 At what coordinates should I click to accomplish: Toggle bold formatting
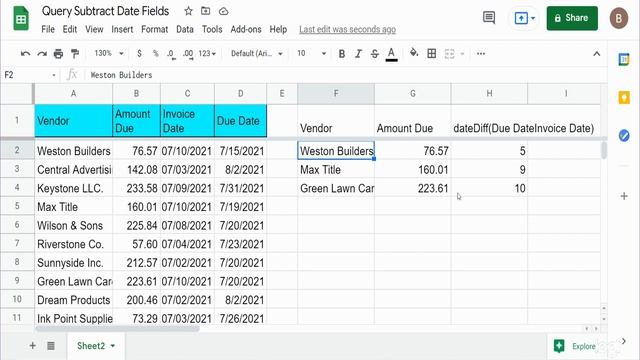pos(342,53)
